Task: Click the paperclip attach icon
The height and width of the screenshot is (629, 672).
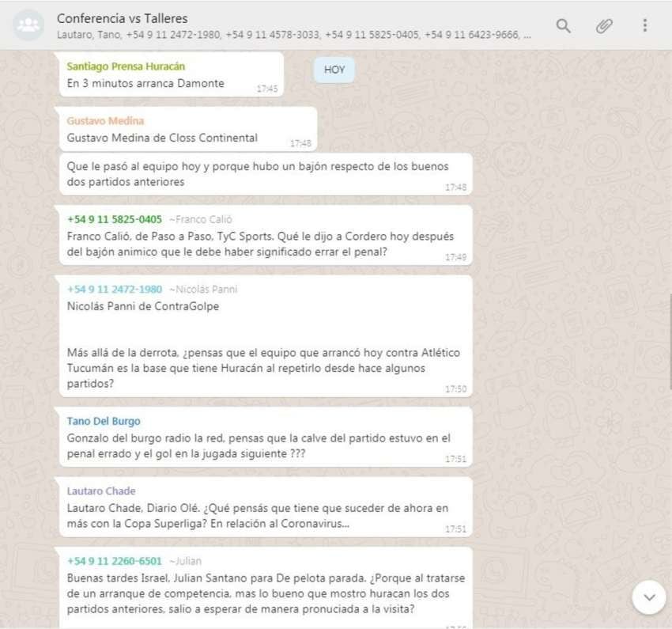Action: pos(604,25)
